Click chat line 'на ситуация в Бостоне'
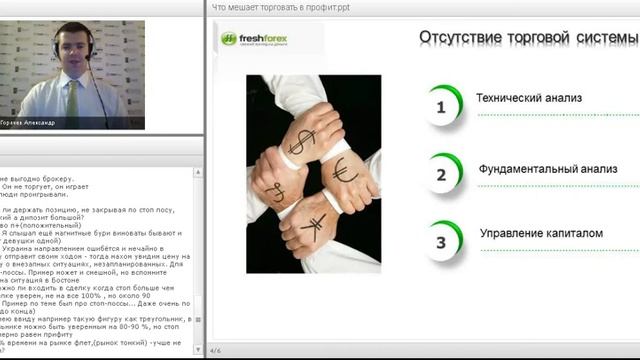Image resolution: width=640 pixels, height=360 pixels. point(40,280)
